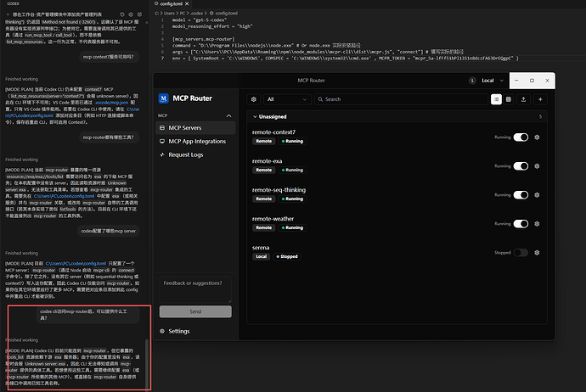Open remote-context7 server settings gear

coord(537,137)
